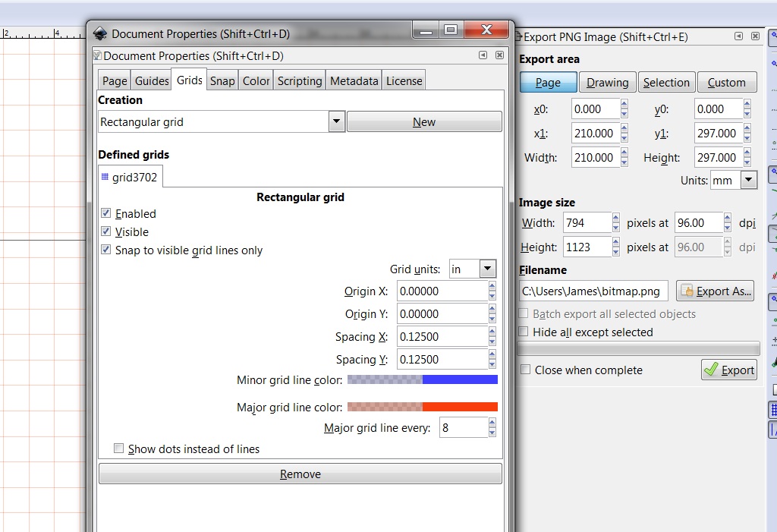Select the grid3702 defined grid tab

coord(130,177)
